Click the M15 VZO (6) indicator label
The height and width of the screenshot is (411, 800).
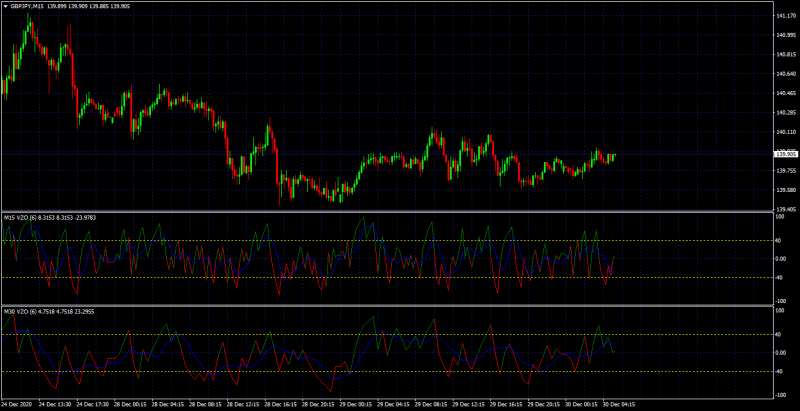pos(20,217)
